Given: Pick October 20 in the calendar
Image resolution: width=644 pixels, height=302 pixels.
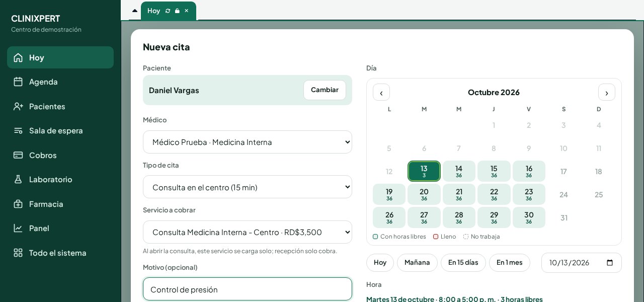Looking at the screenshot, I should coord(424,194).
